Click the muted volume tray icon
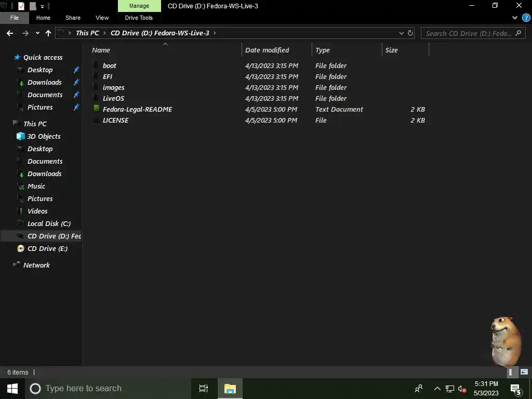The width and height of the screenshot is (532, 399). click(x=462, y=389)
